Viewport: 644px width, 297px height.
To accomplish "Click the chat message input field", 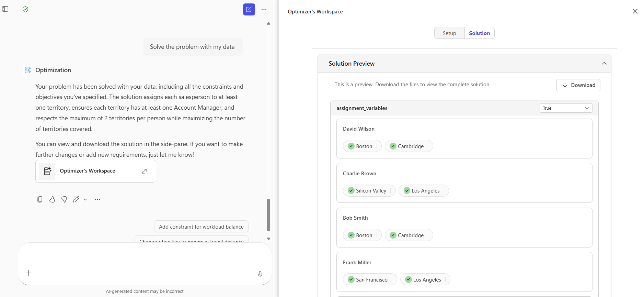I will click(145, 264).
